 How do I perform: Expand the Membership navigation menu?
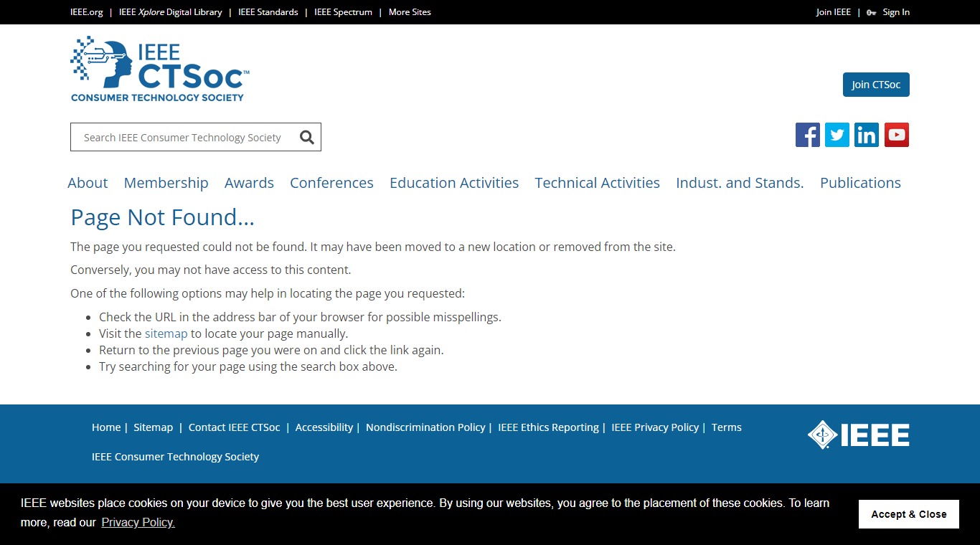coord(166,183)
